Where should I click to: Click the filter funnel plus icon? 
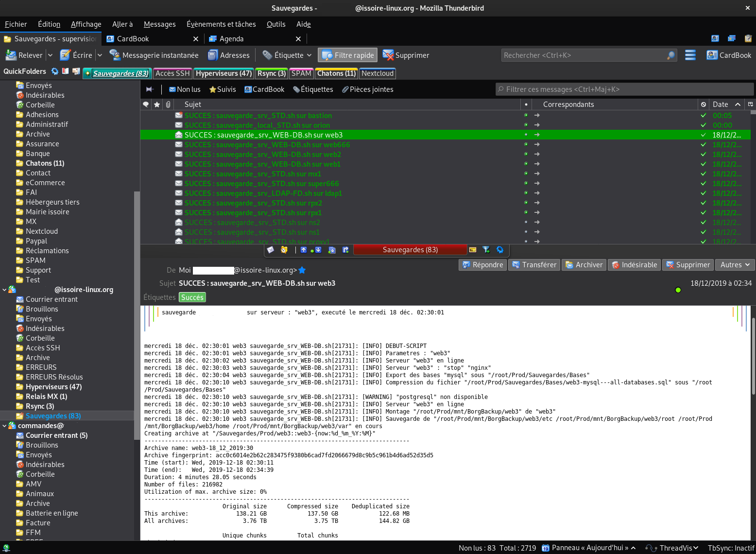(486, 250)
